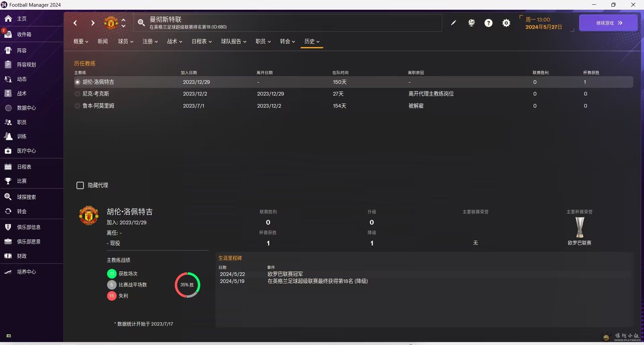Open 日程表 schedule icon in sidebar
Viewport: 644px width, 345px height.
(x=8, y=167)
